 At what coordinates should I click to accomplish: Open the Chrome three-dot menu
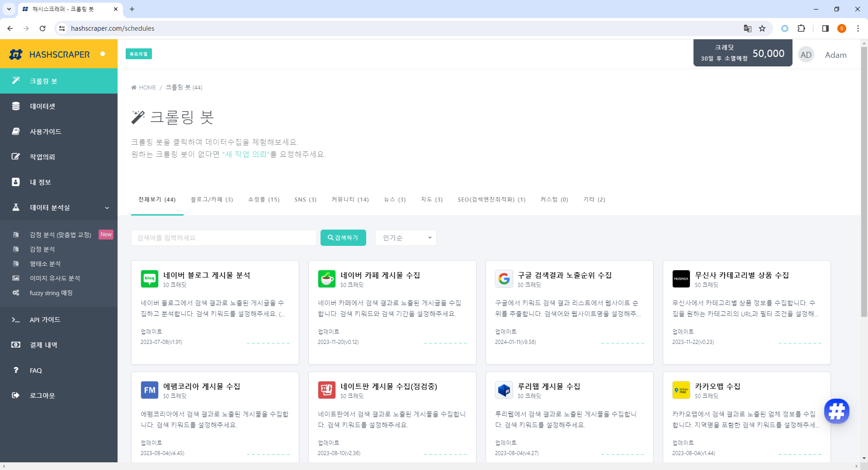tap(858, 28)
